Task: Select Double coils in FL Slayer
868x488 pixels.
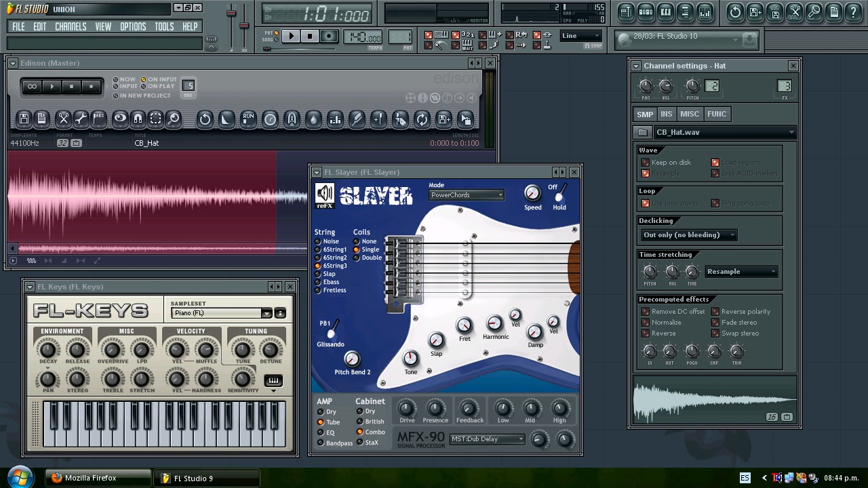Action: 358,258
